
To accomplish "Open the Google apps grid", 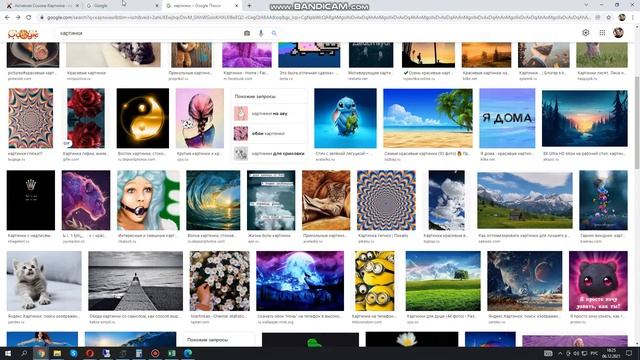I will pyautogui.click(x=602, y=33).
